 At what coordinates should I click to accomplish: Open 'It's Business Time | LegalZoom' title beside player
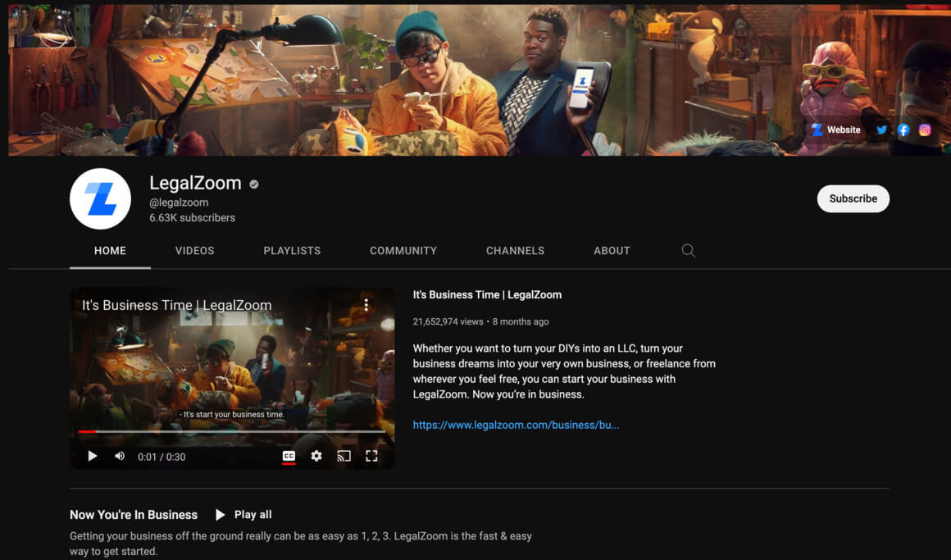point(487,295)
